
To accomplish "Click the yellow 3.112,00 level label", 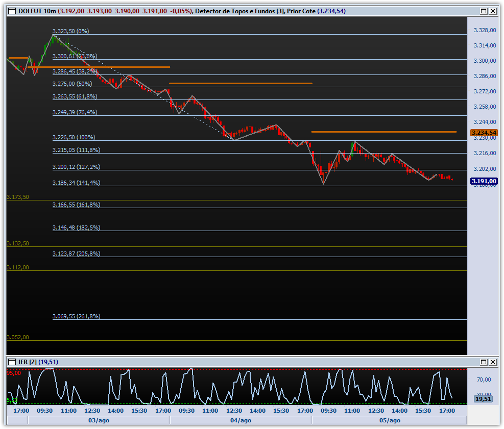I will point(18,267).
